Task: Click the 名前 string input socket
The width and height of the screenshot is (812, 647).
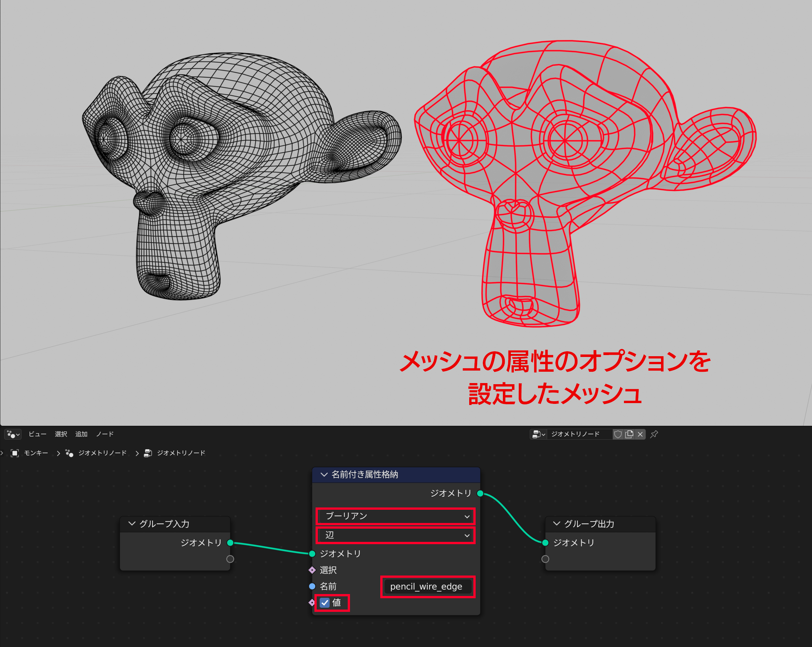Action: click(x=312, y=586)
